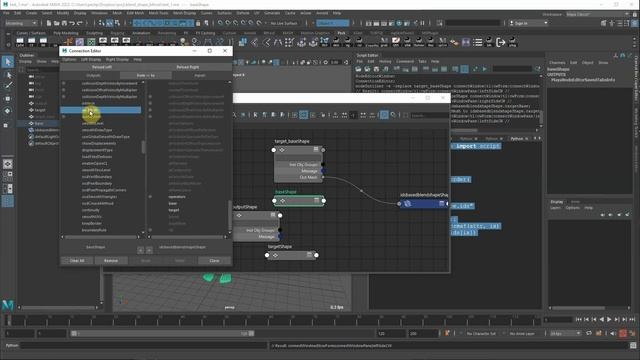Choose the Lasso select tool
640x360 pixels.
pyautogui.click(x=8, y=75)
